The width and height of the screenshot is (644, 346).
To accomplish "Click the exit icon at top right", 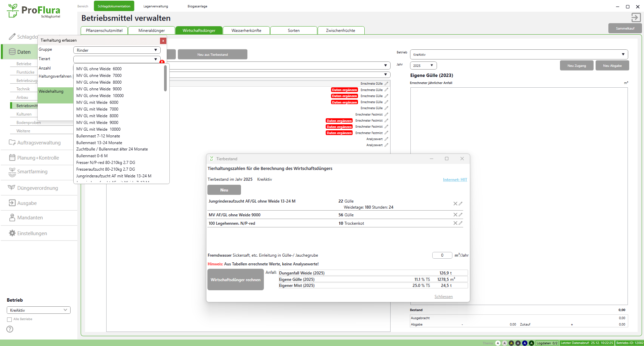I will [636, 17].
